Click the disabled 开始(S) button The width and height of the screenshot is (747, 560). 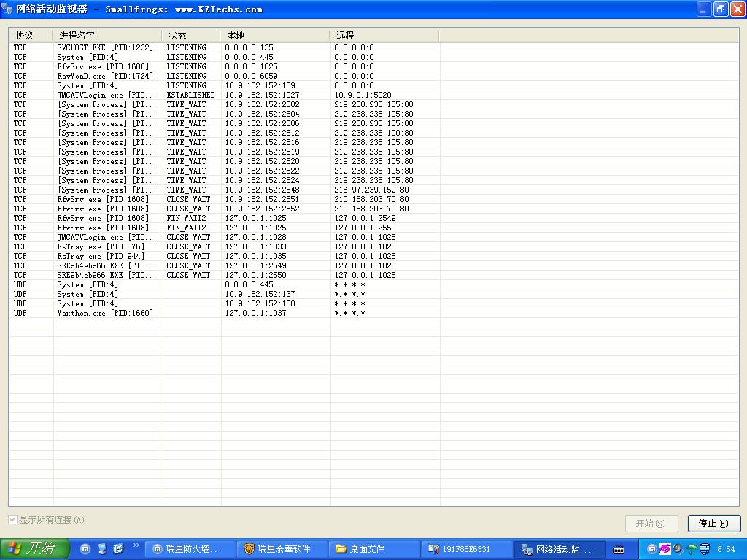tap(651, 524)
